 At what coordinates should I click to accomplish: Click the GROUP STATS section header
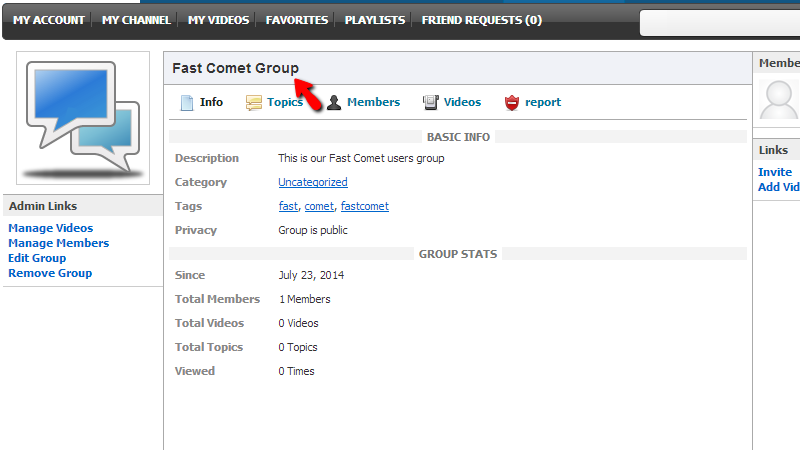pyautogui.click(x=458, y=254)
